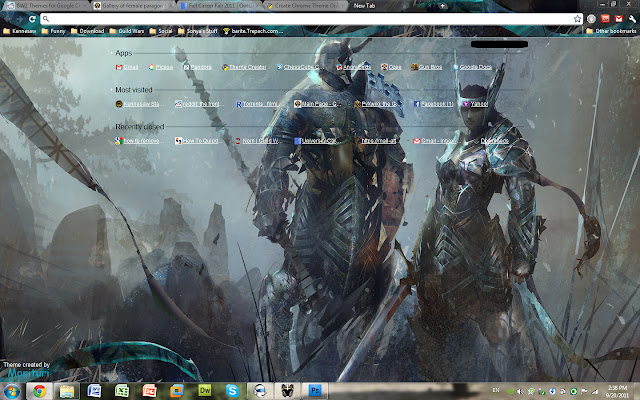This screenshot has width=640, height=400.
Task: Expand the Other bookmarks folder
Action: point(611,31)
